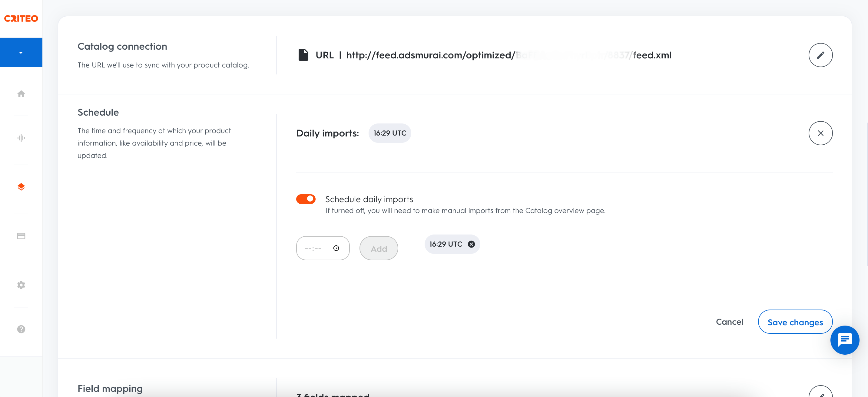Click the import time input field
Image resolution: width=868 pixels, height=397 pixels.
[323, 248]
